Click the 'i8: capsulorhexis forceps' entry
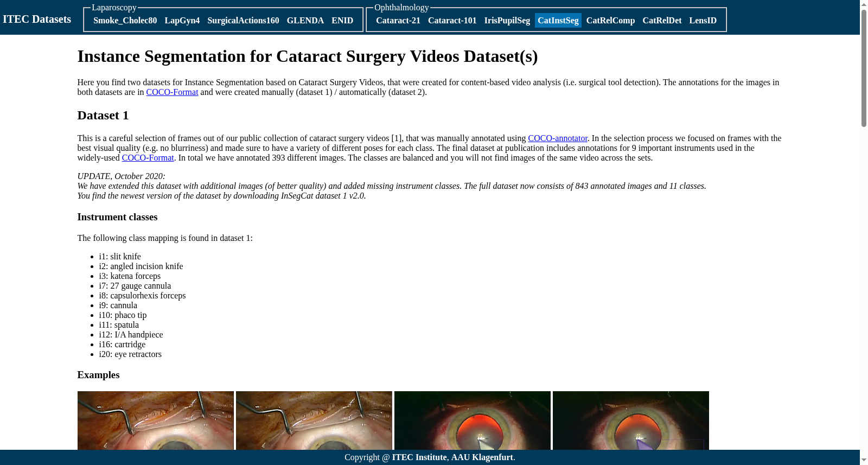 point(142,296)
